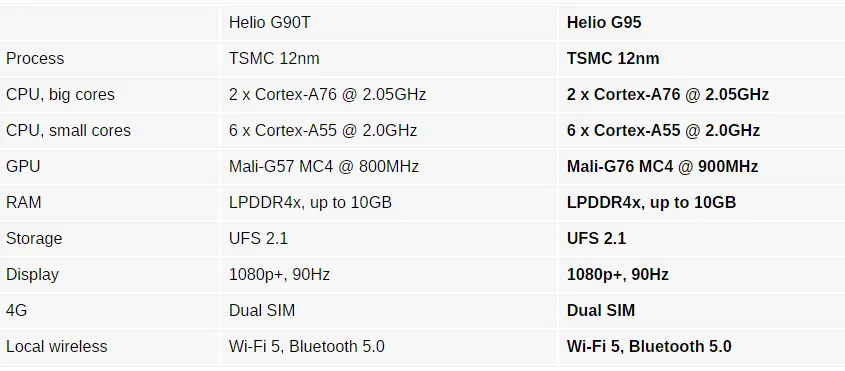Click the bold 1080p+, 90Hz cell
Viewport: 845px width, 371px height.
coord(618,274)
